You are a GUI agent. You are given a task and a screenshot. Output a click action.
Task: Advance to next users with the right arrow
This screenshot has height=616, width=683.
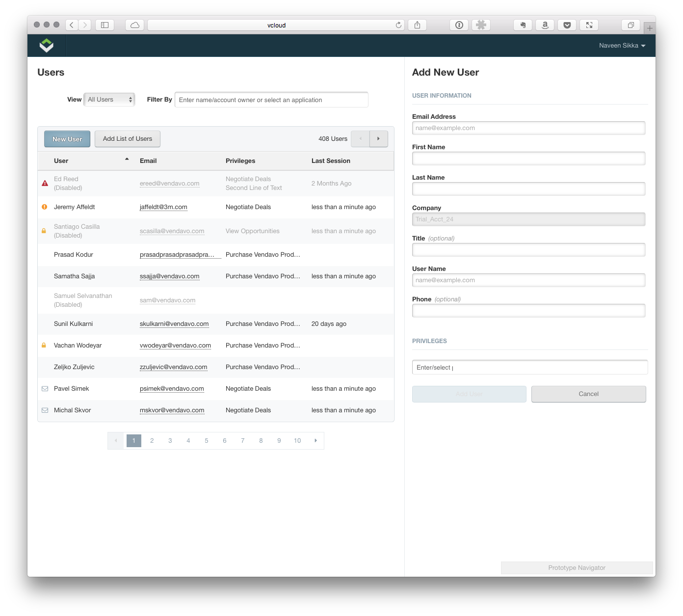point(378,139)
